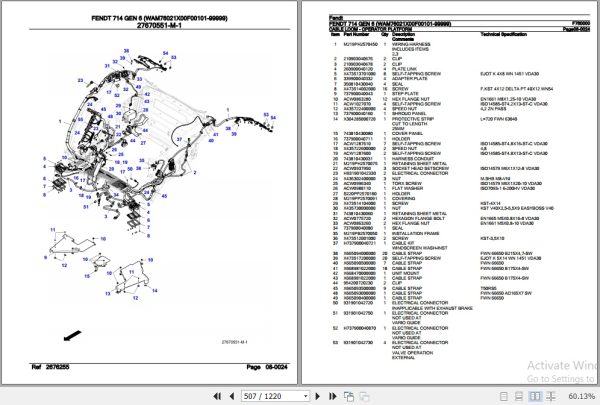Click the go to previous view icon

tap(349, 397)
